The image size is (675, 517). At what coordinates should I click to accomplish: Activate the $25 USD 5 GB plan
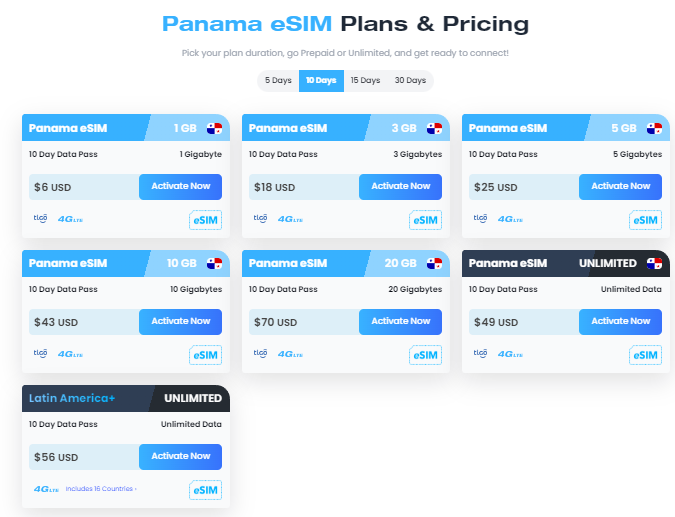pos(620,186)
